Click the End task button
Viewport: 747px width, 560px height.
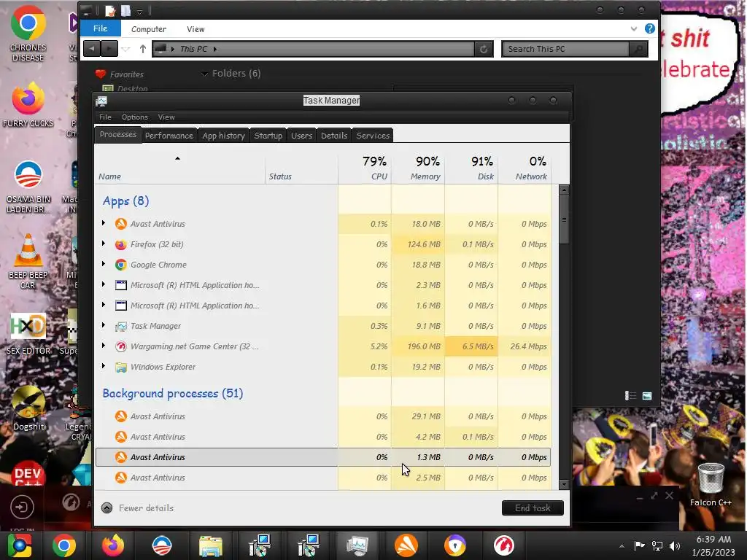[533, 508]
